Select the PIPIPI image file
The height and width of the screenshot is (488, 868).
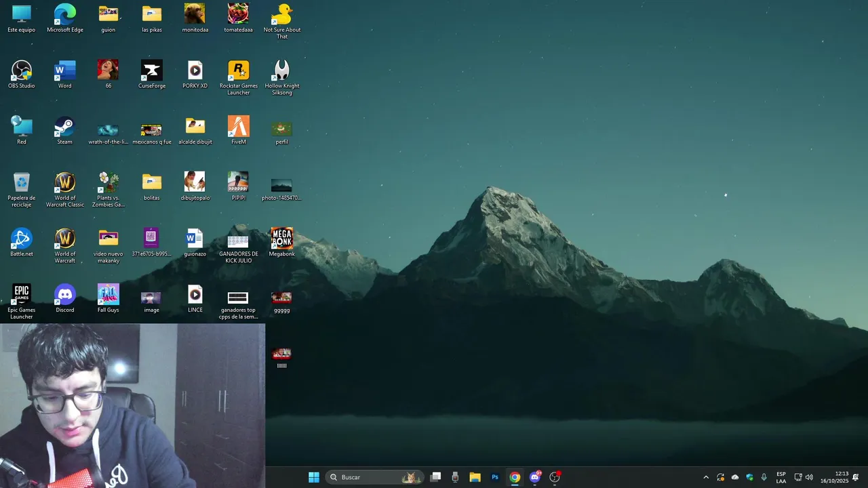[239, 187]
